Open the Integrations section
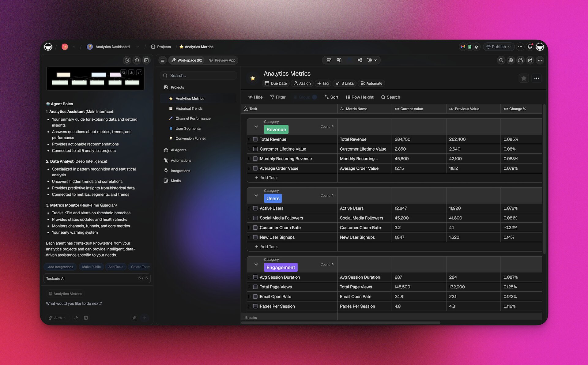This screenshot has height=365, width=588. pyautogui.click(x=180, y=171)
